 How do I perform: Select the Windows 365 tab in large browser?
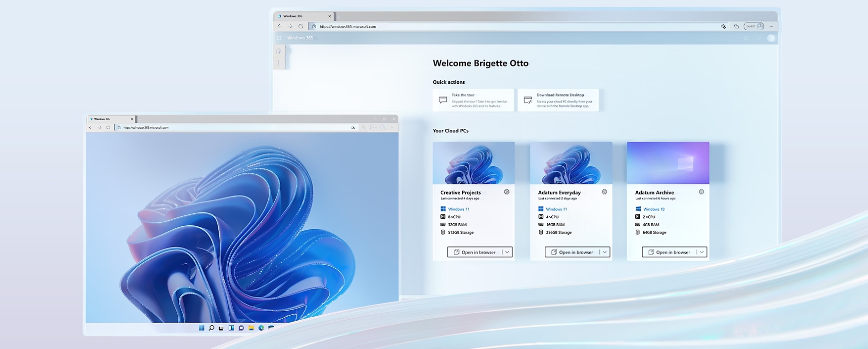(304, 16)
